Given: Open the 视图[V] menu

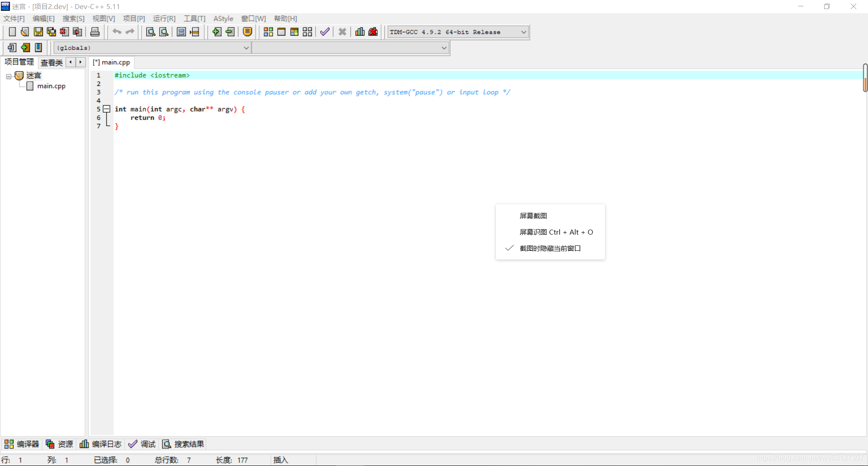Looking at the screenshot, I should point(104,19).
